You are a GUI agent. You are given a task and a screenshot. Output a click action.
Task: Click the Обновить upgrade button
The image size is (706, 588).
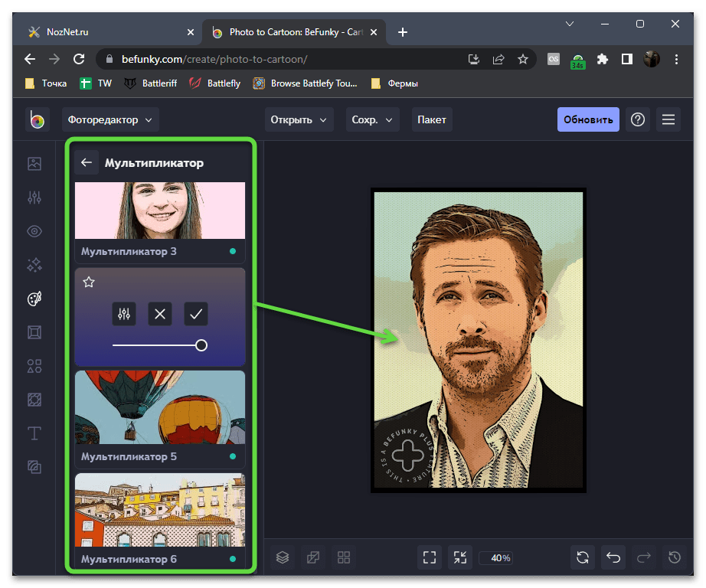click(x=588, y=119)
